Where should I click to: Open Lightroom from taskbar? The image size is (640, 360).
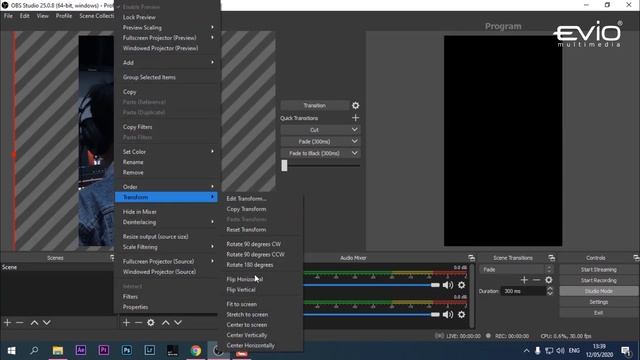coord(149,351)
